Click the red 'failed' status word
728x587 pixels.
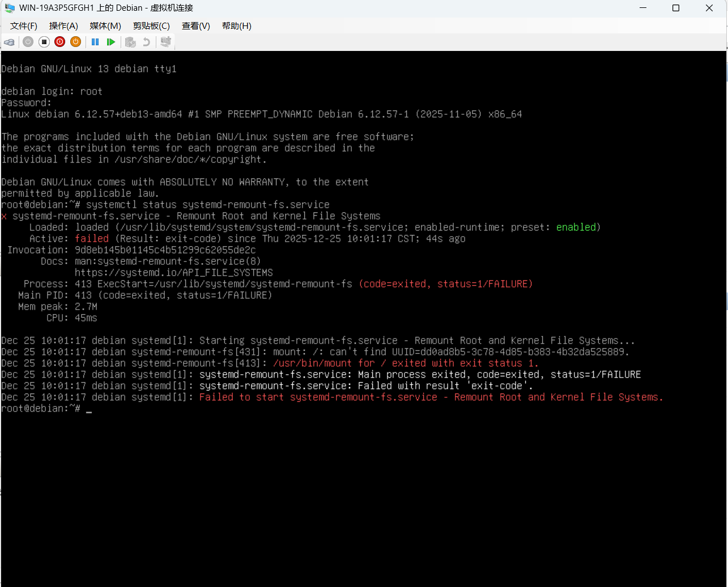pyautogui.click(x=92, y=239)
